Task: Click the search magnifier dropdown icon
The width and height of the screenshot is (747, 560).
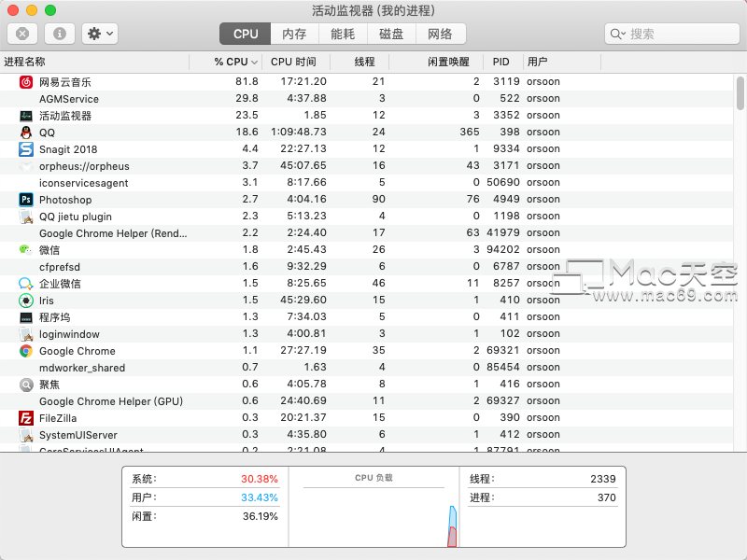Action: (x=618, y=34)
